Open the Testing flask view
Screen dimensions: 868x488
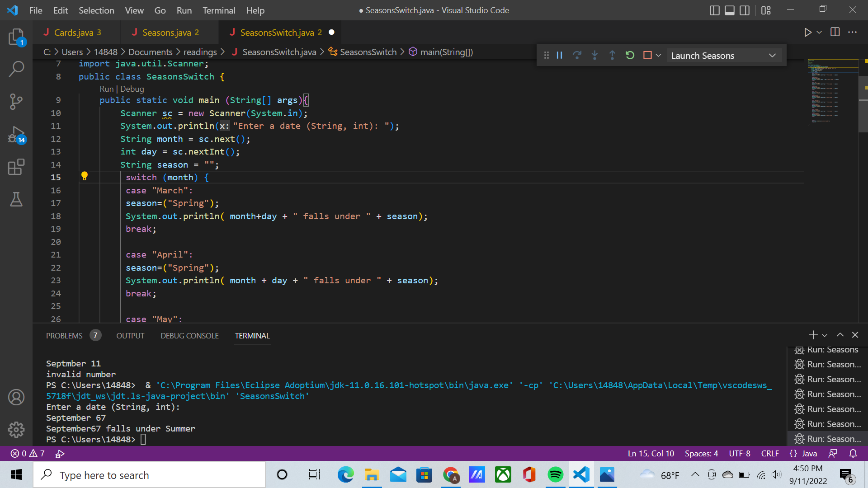(16, 199)
